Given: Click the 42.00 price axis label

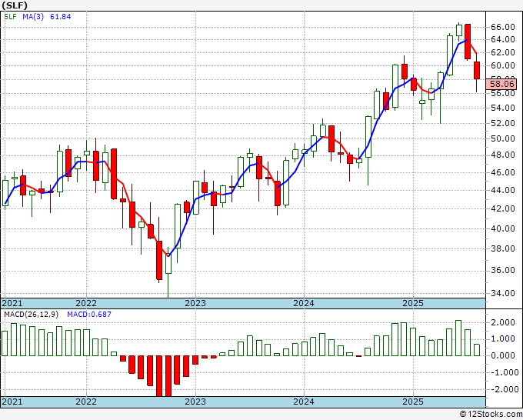Looking at the screenshot, I should 503,208.
